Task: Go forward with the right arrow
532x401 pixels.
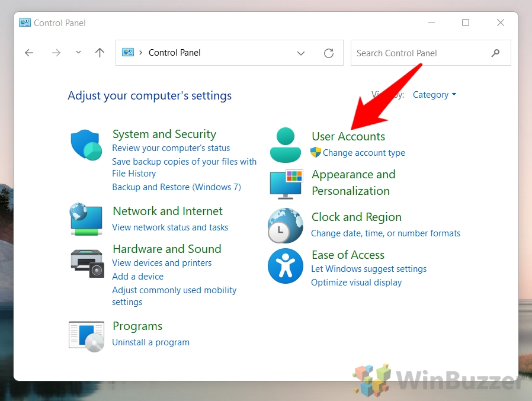Action: [56, 53]
